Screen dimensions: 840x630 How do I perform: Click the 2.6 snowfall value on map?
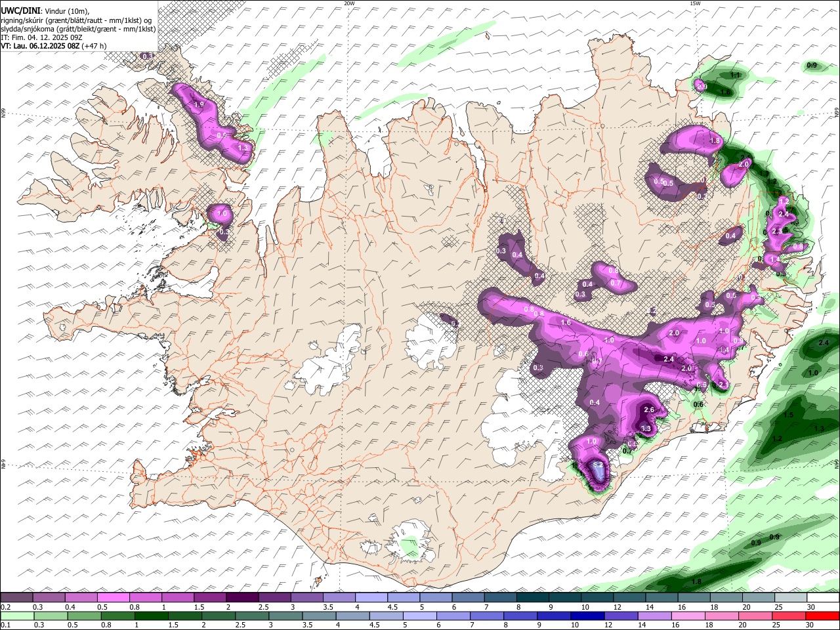(649, 409)
